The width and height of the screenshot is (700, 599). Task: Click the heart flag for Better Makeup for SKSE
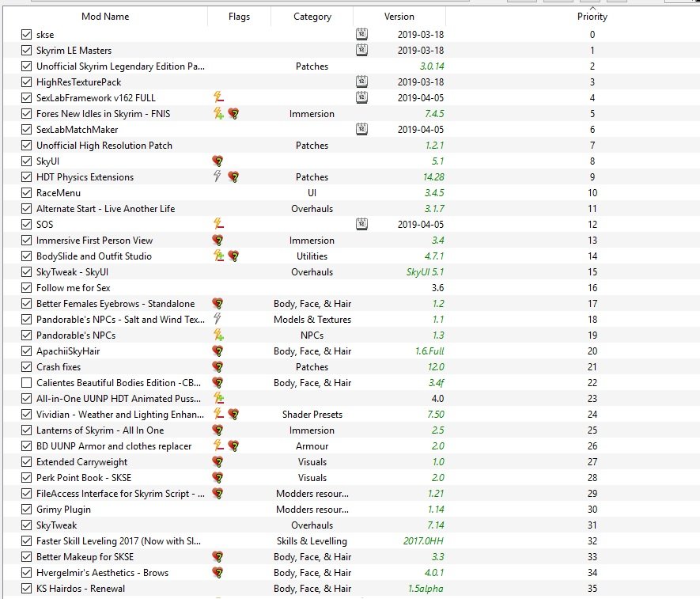pos(218,557)
